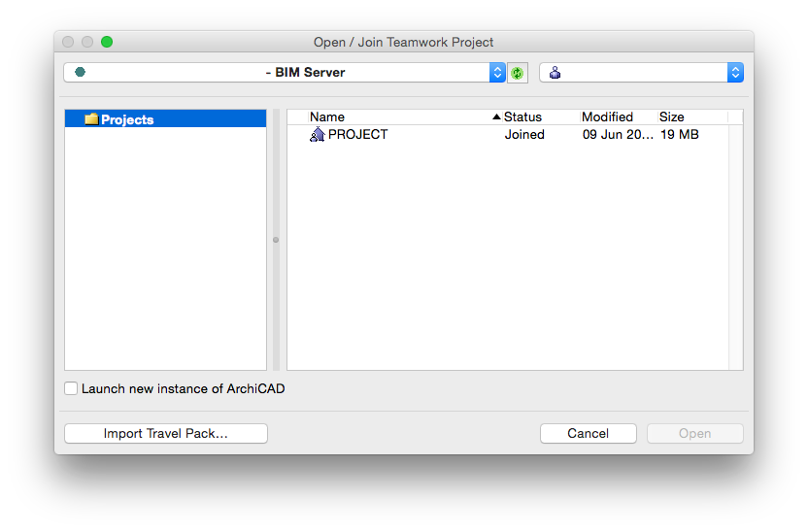Click the Projects folder icon
This screenshot has width=808, height=532.
click(x=91, y=119)
